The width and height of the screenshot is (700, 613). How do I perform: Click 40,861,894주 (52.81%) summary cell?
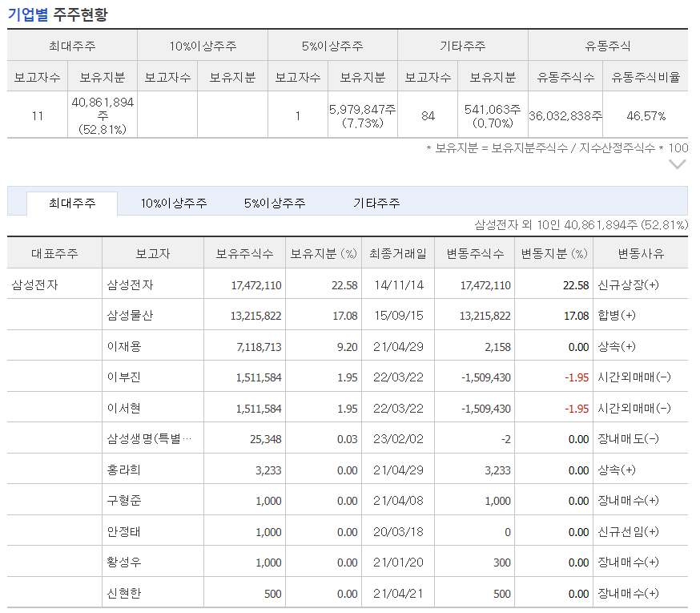[x=103, y=115]
